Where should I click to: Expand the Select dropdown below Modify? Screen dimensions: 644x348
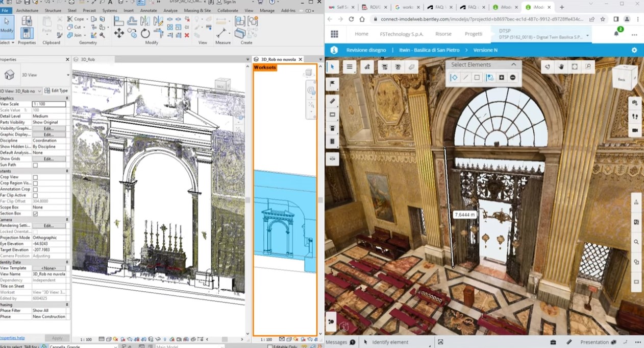[x=7, y=43]
